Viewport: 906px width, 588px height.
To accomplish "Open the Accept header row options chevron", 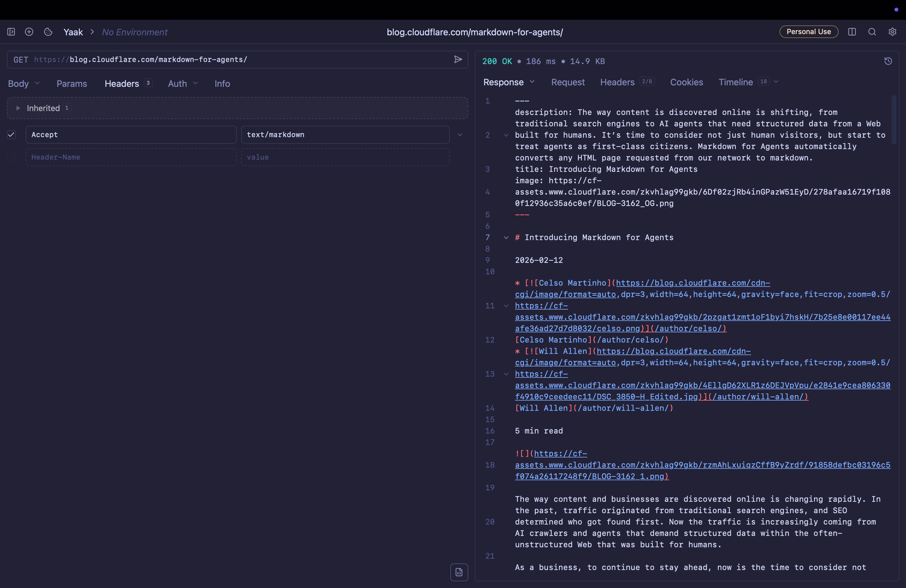I will [x=460, y=135].
